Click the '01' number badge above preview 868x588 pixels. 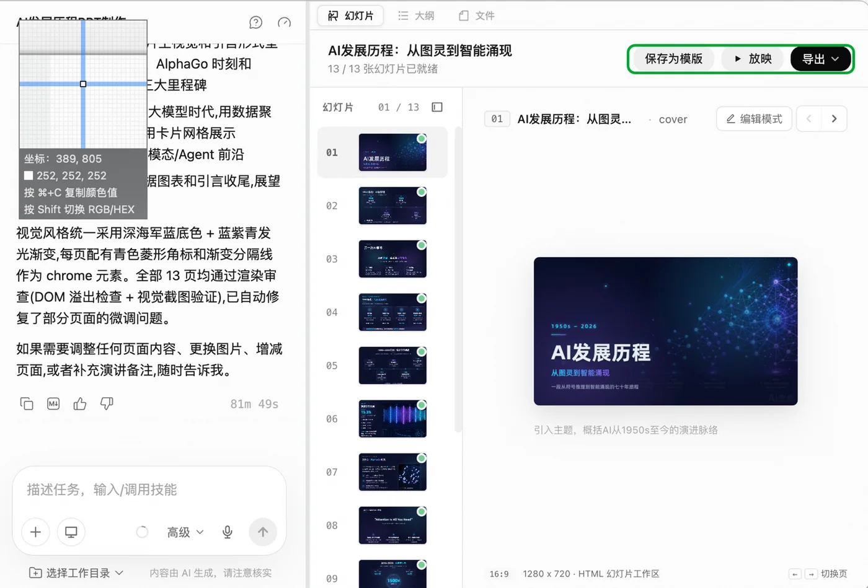[x=497, y=119]
